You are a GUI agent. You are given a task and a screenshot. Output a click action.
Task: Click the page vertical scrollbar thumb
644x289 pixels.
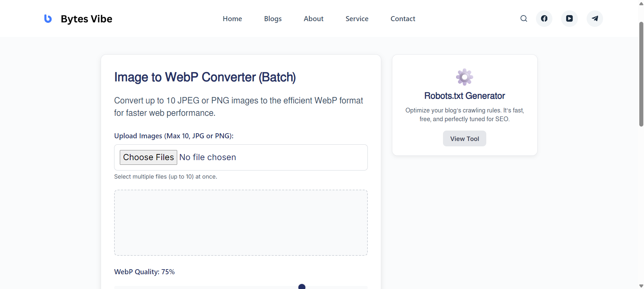coord(641,74)
